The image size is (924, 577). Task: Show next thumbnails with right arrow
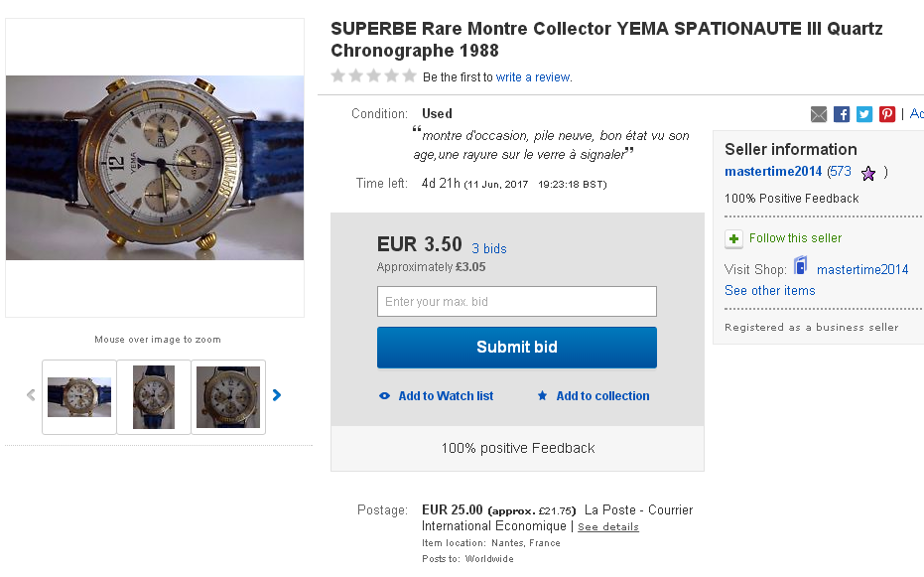277,395
